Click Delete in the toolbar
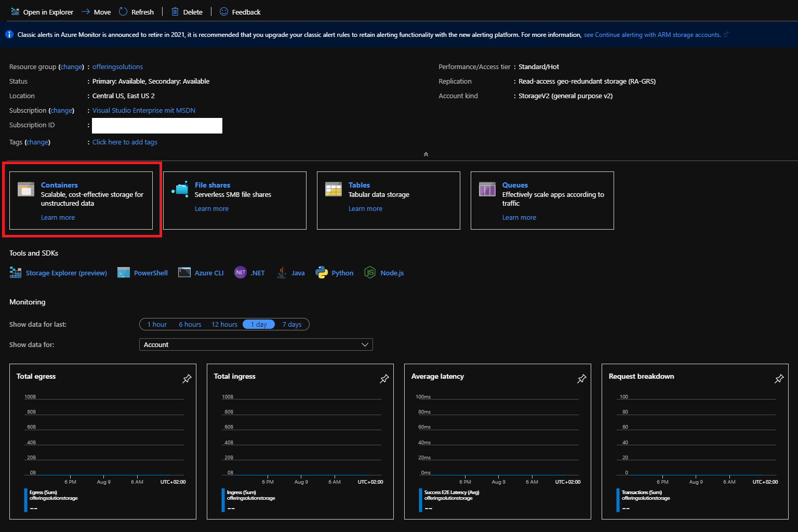Image resolution: width=798 pixels, height=532 pixels. 187,11
